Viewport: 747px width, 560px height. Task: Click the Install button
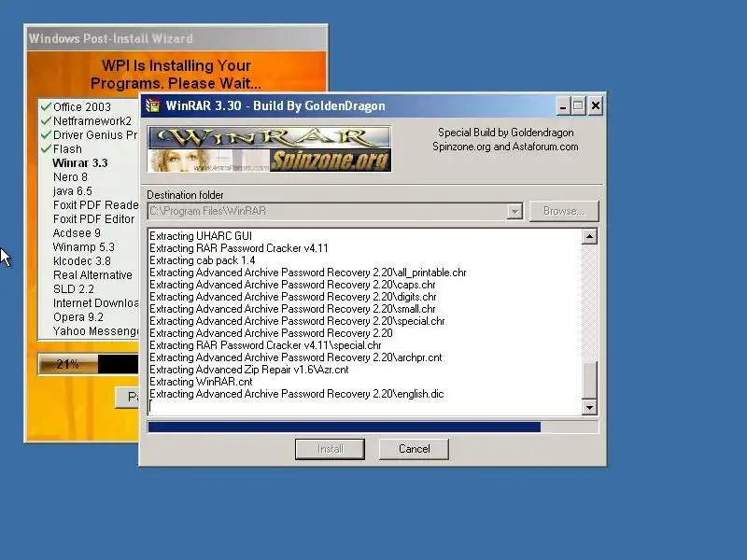pos(331,449)
